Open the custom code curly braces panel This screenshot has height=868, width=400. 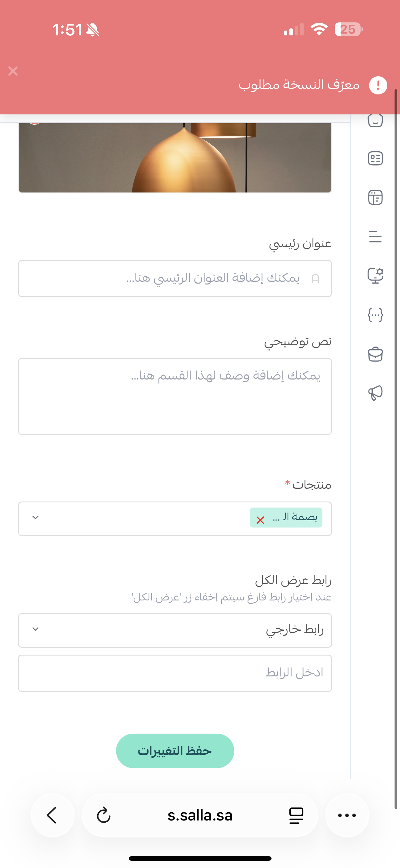pyautogui.click(x=375, y=314)
